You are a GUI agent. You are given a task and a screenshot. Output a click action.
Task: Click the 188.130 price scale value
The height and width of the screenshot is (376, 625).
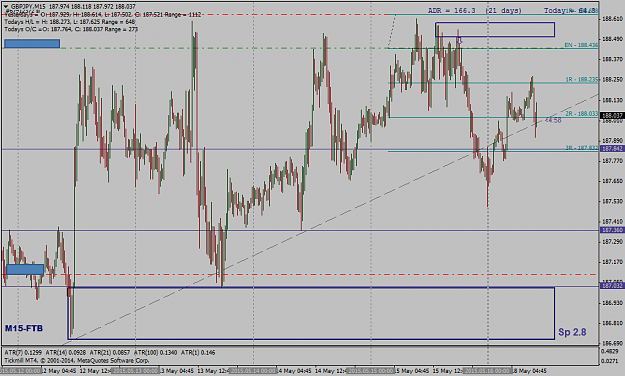[612, 100]
